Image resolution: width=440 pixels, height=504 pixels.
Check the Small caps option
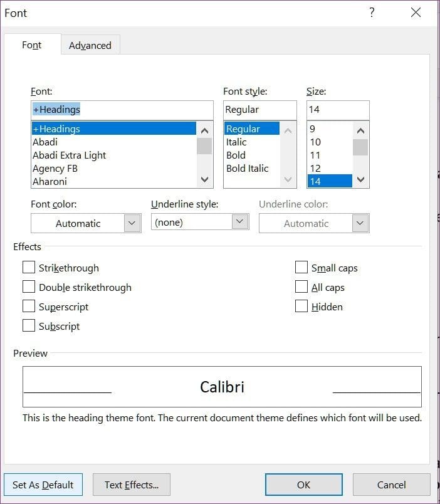click(301, 267)
